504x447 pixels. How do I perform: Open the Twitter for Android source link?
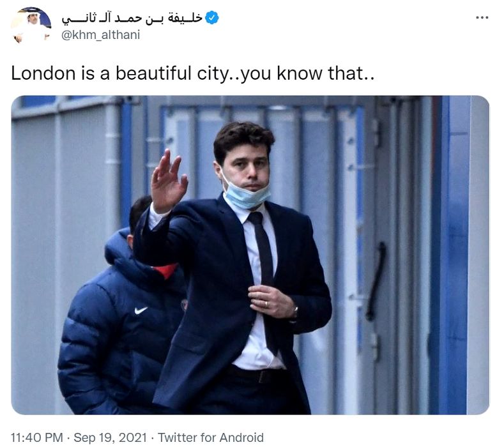pyautogui.click(x=211, y=437)
